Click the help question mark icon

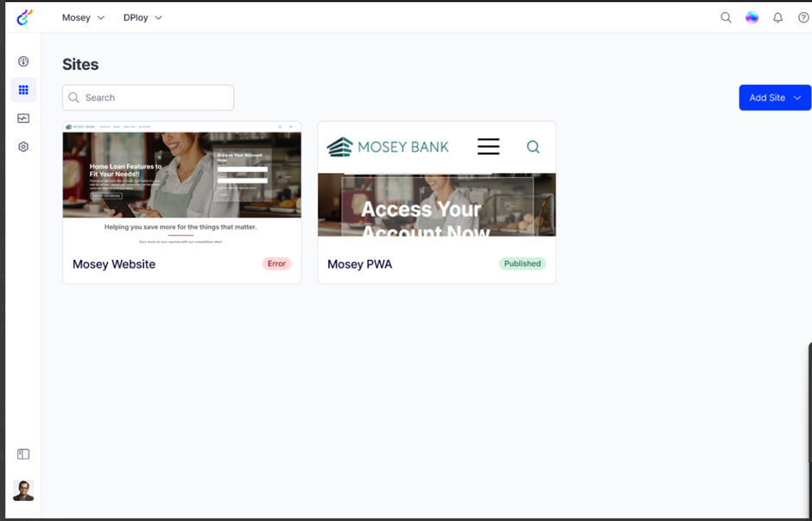(802, 17)
